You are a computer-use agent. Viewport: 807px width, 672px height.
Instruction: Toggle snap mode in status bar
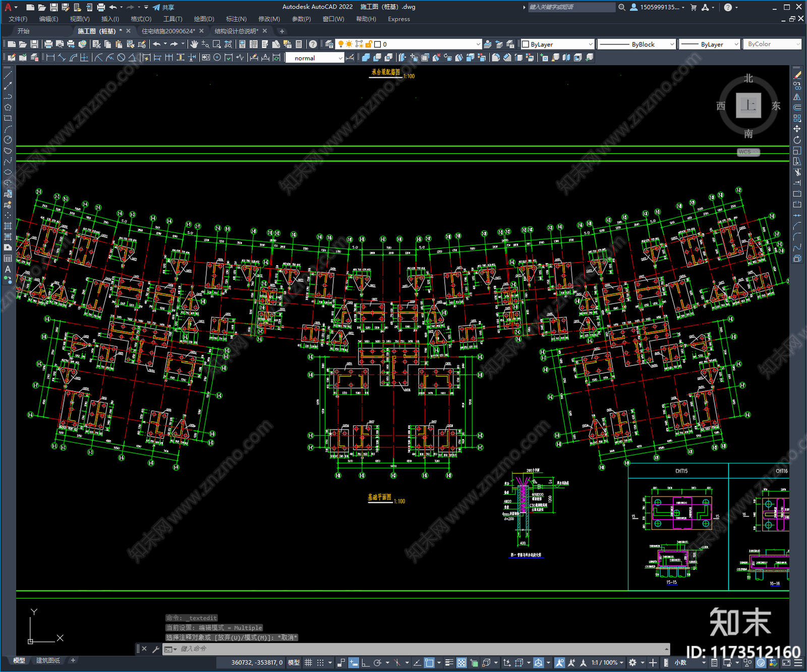pyautogui.click(x=320, y=662)
